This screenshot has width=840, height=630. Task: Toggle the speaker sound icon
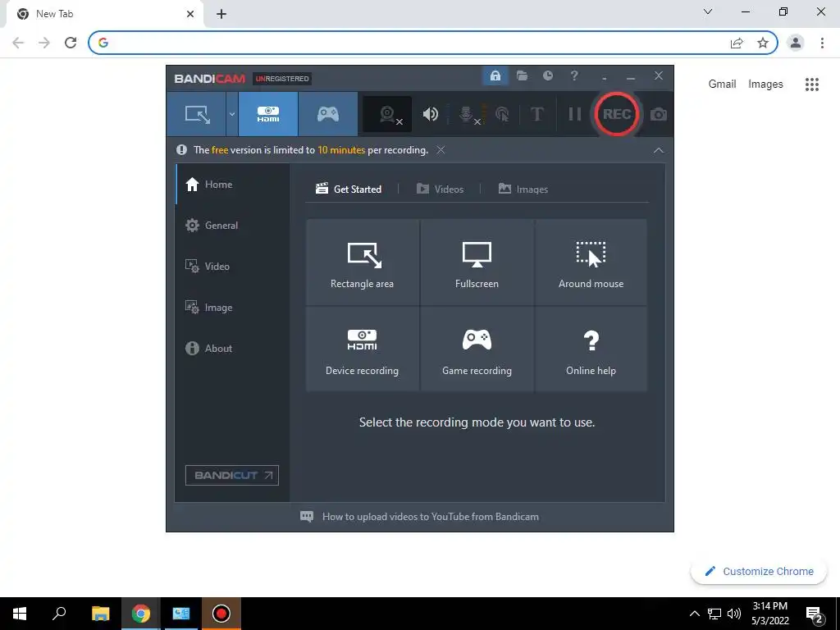(x=430, y=114)
